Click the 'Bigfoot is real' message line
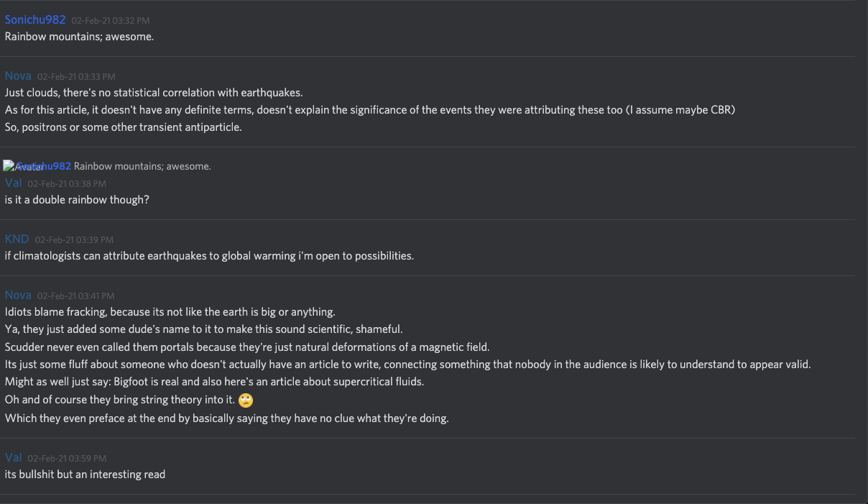The width and height of the screenshot is (868, 504). tap(214, 382)
